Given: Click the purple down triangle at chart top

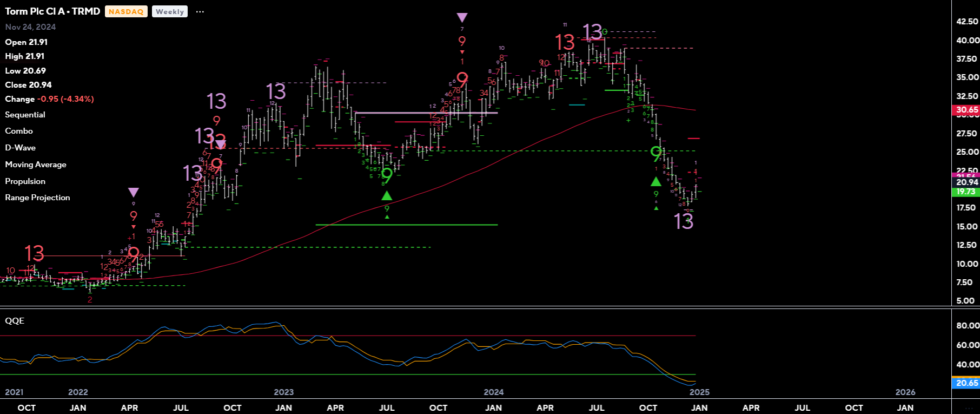Looking at the screenshot, I should [x=462, y=18].
